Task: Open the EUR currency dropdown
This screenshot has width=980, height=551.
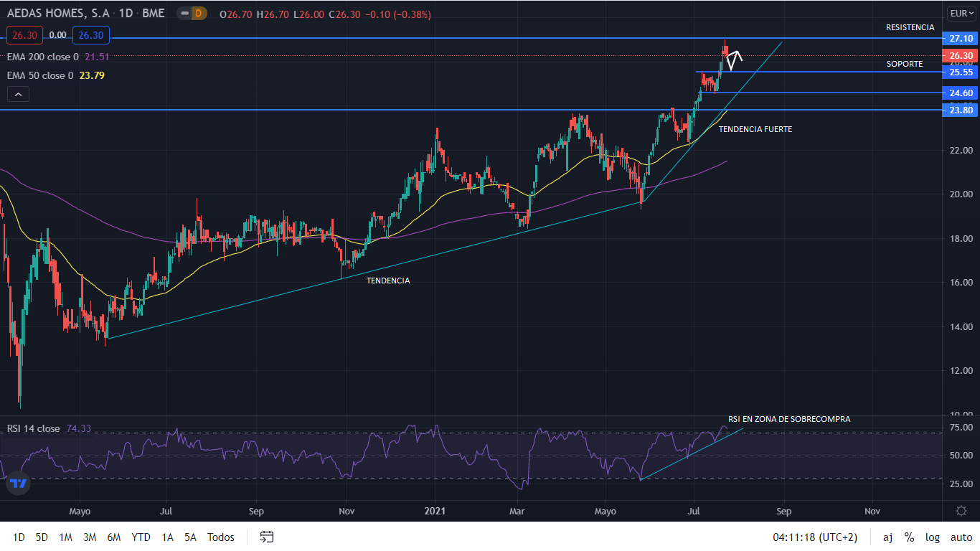Action: tap(961, 13)
